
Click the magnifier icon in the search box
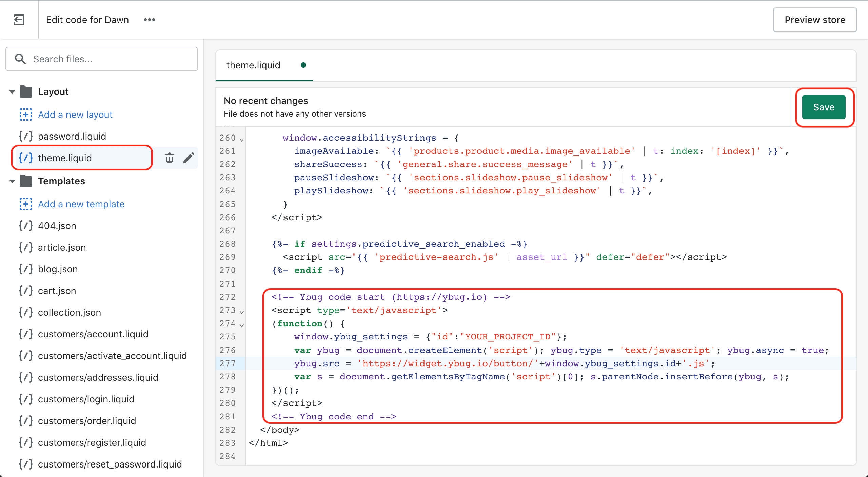20,59
